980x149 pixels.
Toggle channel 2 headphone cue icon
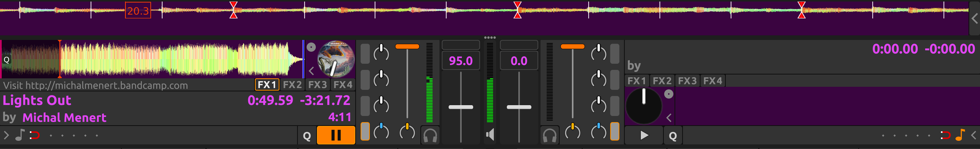(x=550, y=135)
